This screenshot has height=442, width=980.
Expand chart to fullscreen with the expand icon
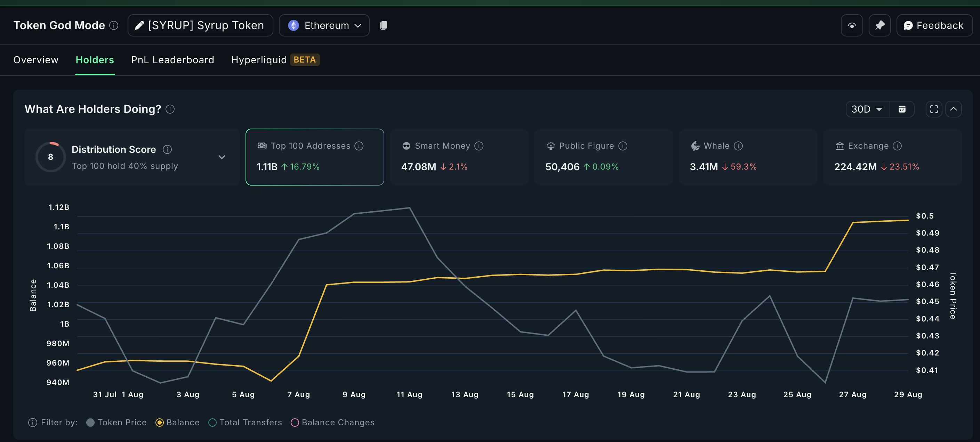tap(934, 109)
